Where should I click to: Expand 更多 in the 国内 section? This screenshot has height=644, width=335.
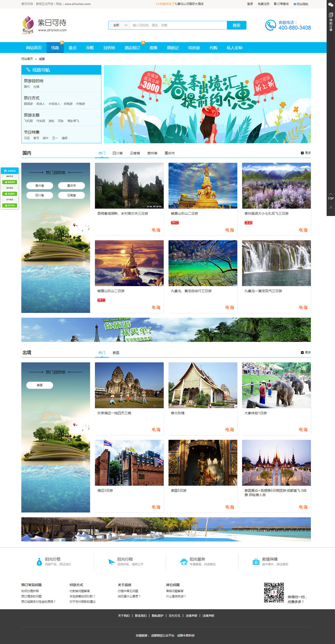click(x=306, y=153)
